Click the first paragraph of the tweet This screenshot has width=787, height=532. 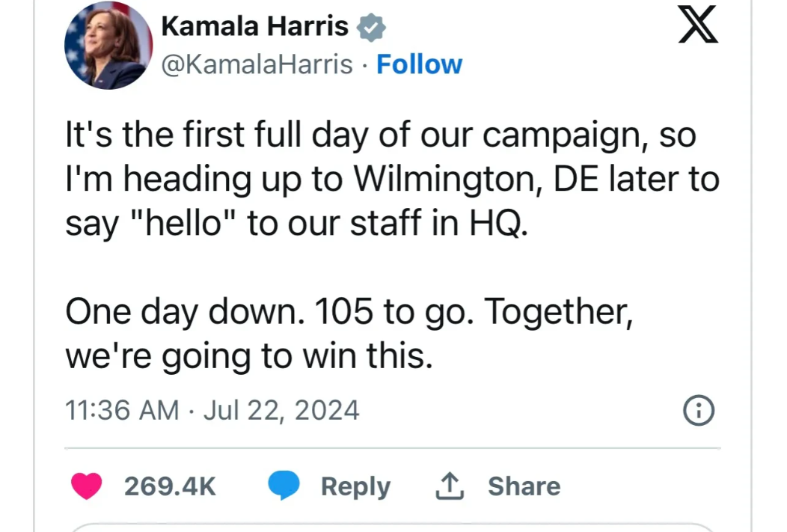point(382,180)
